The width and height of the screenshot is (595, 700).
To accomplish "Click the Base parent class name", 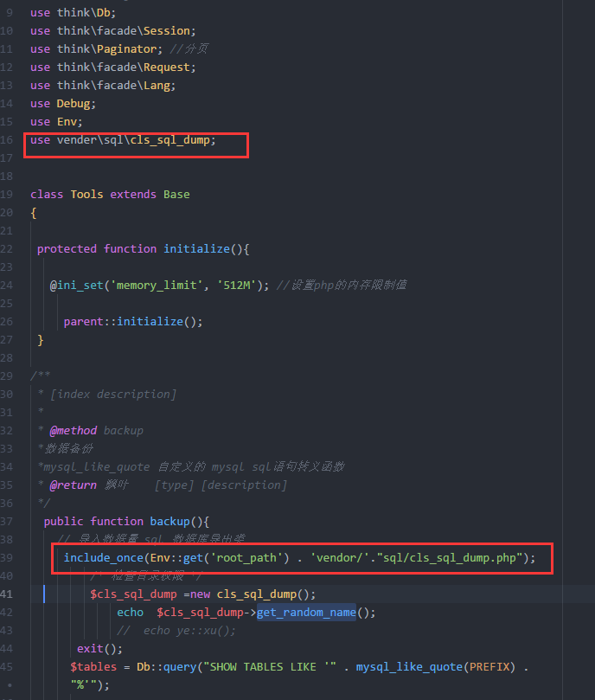I will coord(176,194).
